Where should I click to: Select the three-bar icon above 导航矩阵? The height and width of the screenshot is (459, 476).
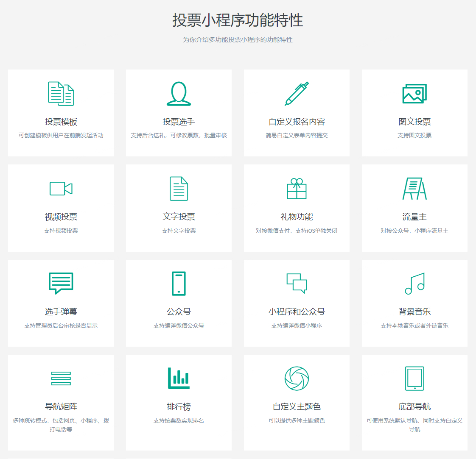point(61,378)
